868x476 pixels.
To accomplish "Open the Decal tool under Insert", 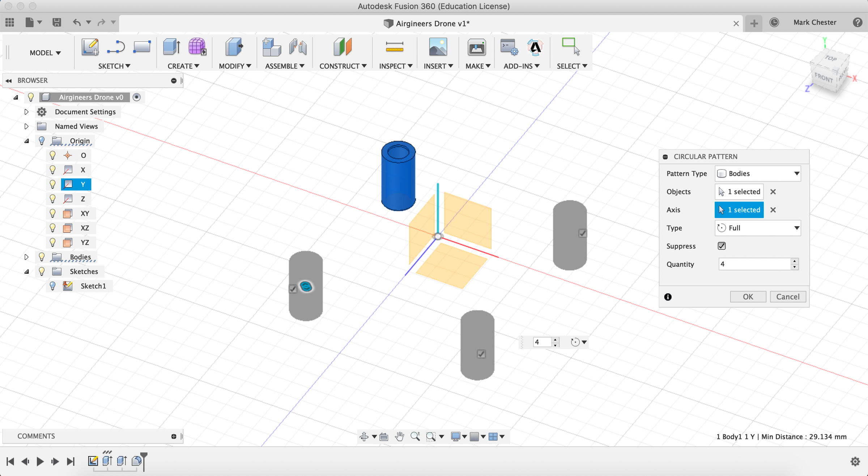I will 438,47.
